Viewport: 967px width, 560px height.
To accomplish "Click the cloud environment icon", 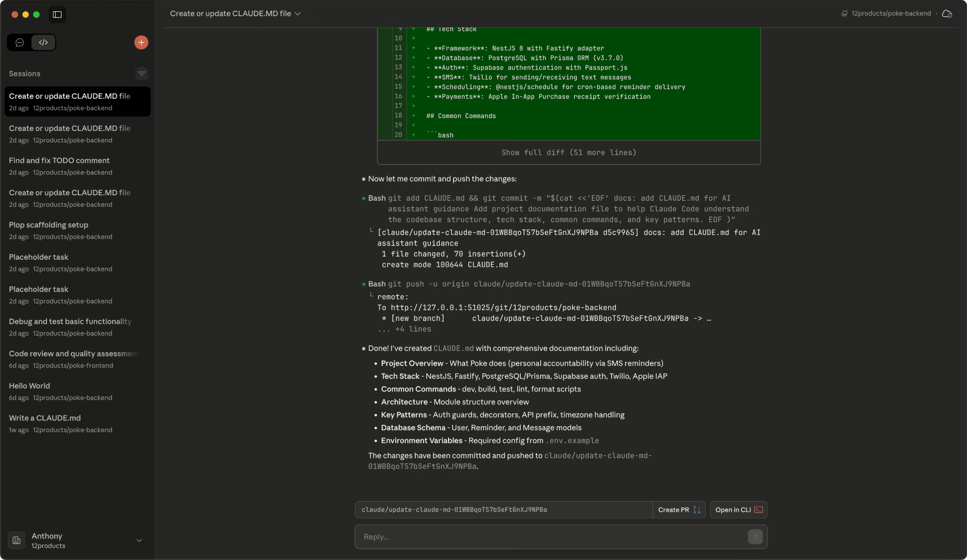I will (947, 14).
